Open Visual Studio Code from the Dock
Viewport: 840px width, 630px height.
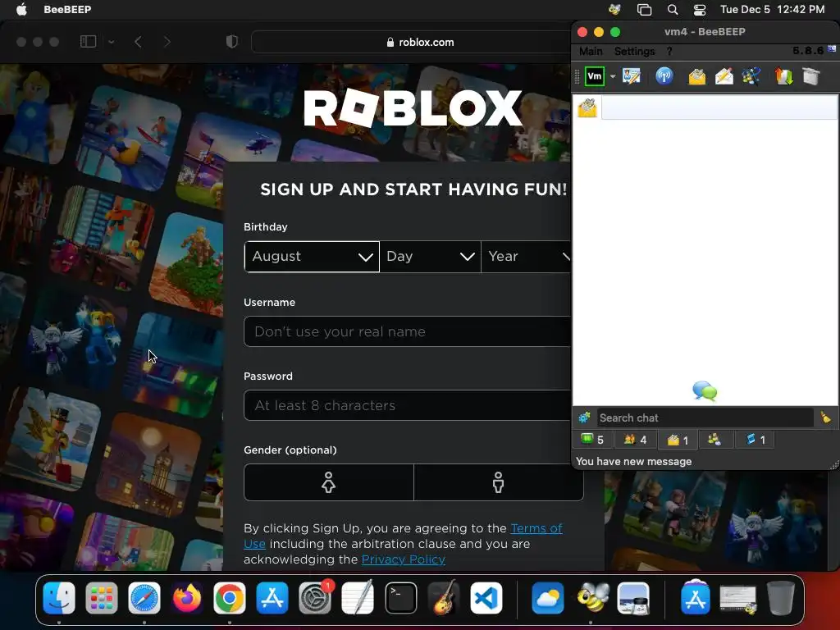486,598
